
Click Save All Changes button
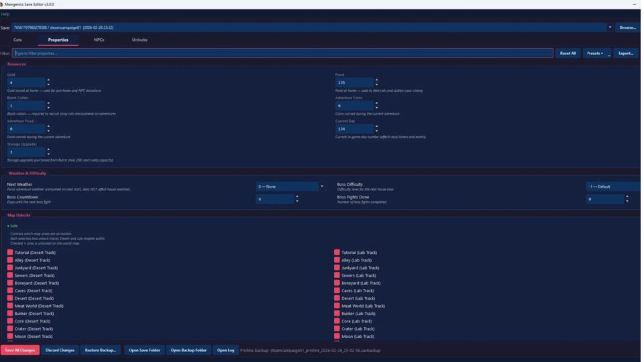coord(20,350)
